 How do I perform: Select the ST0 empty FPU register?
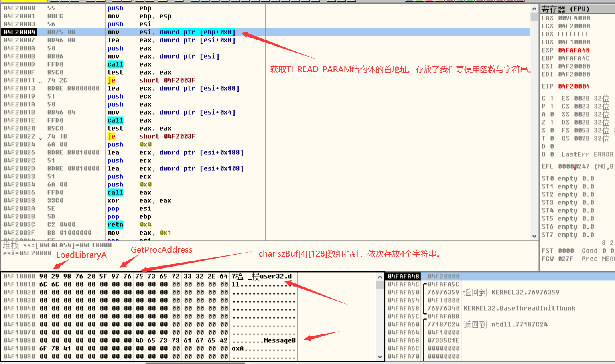pos(568,178)
